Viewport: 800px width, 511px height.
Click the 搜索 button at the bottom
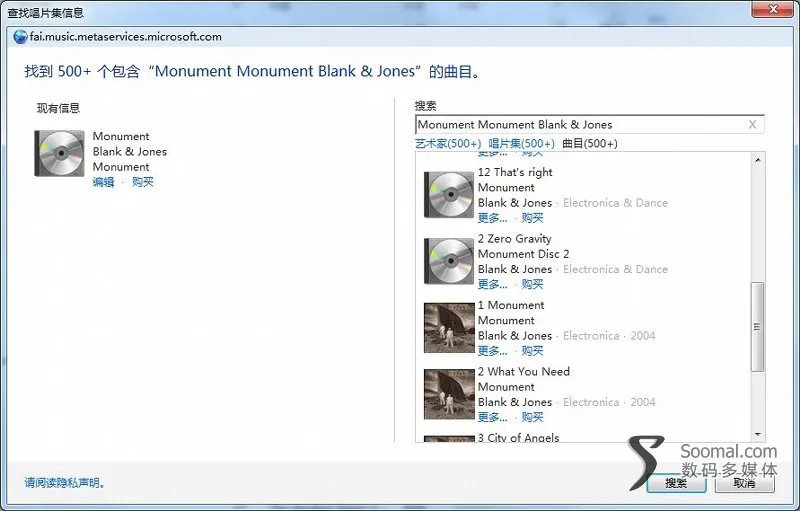tap(677, 482)
